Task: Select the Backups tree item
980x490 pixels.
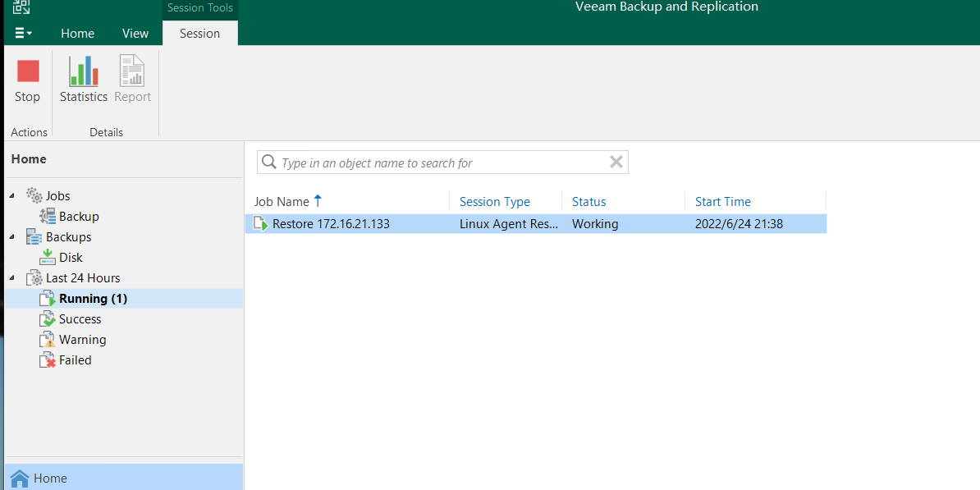Action: (x=69, y=237)
